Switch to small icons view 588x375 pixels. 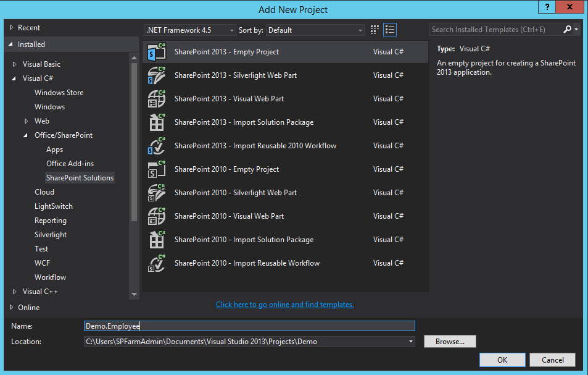(374, 29)
